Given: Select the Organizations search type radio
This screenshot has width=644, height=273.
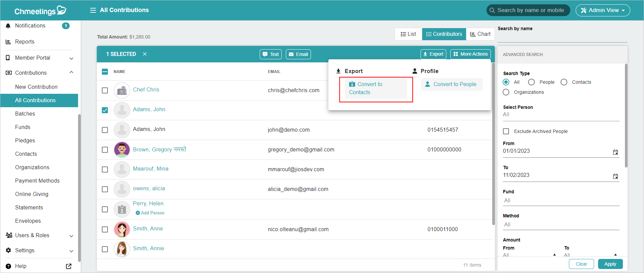Looking at the screenshot, I should tap(506, 92).
